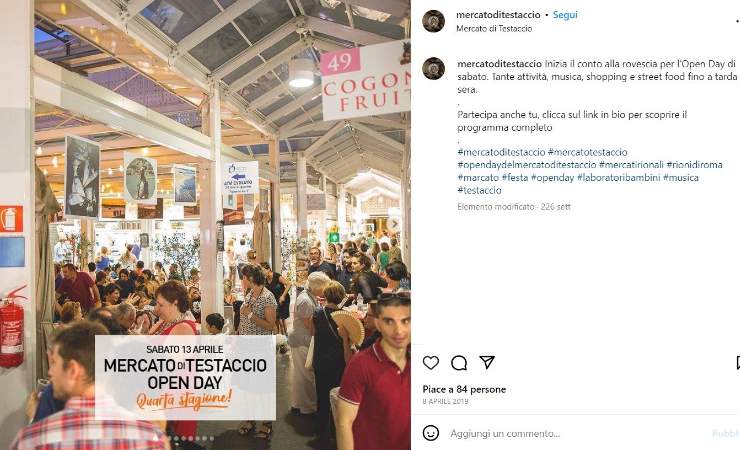Save the post with the bookmark icon
The height and width of the screenshot is (450, 740).
(x=738, y=363)
